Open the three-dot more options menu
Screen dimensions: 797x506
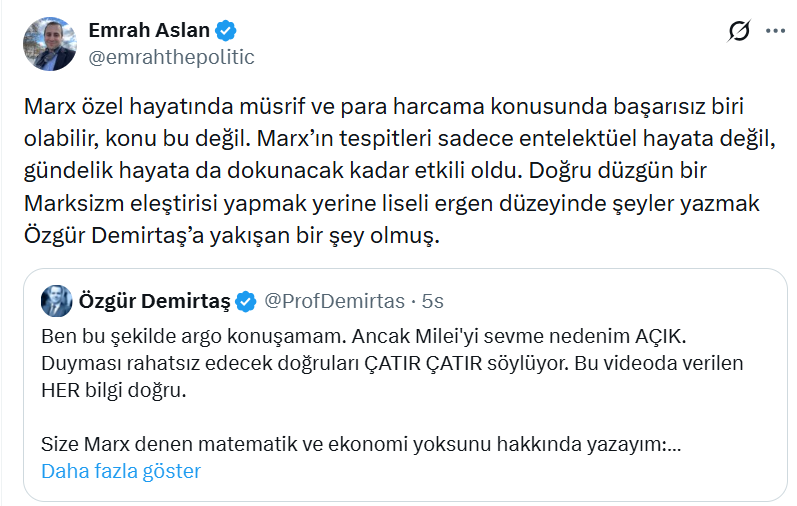coord(775,31)
